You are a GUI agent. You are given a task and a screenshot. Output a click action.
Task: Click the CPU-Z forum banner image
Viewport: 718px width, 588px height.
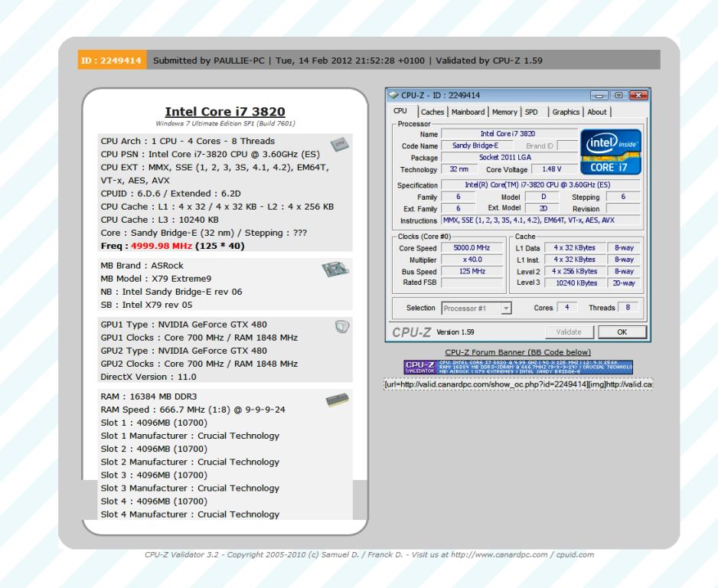[x=518, y=368]
